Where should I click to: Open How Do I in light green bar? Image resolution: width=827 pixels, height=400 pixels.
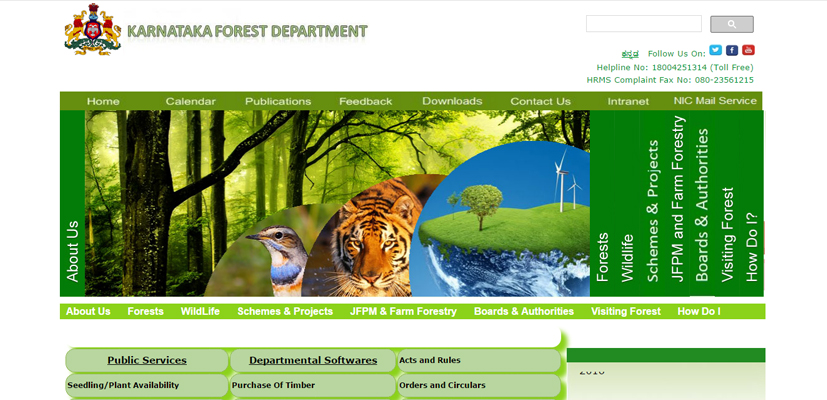pyautogui.click(x=699, y=311)
